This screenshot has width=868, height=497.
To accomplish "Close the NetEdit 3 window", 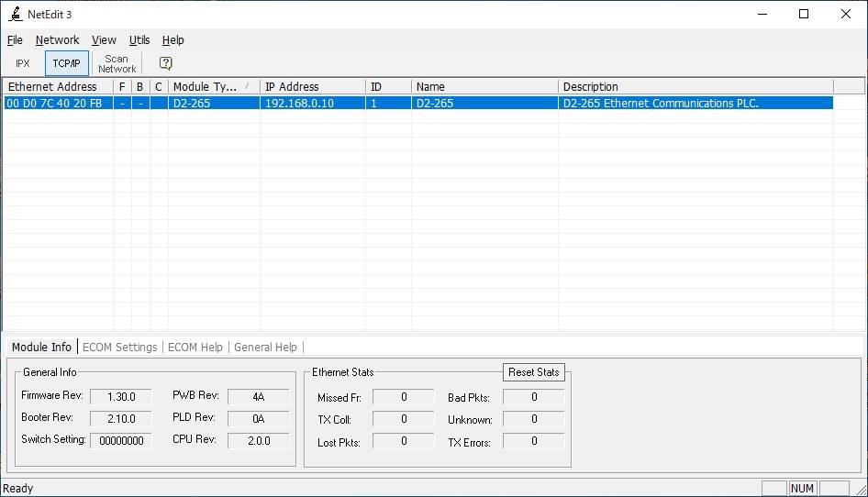I will click(x=846, y=15).
